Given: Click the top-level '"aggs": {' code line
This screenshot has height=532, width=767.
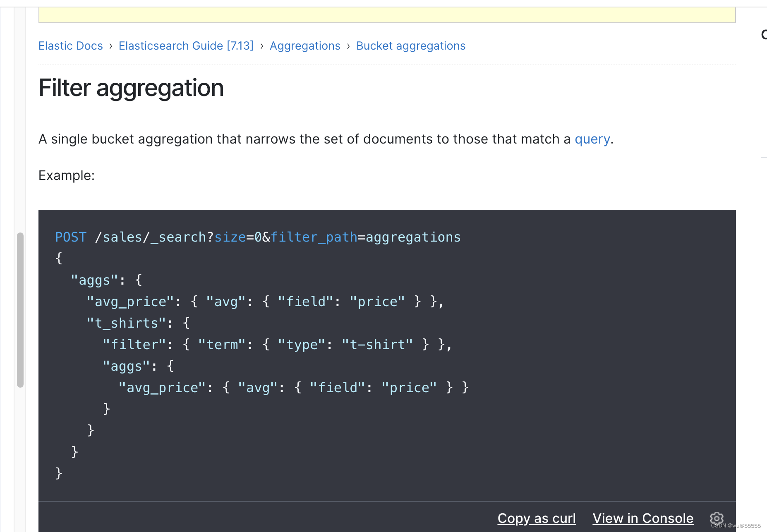Looking at the screenshot, I should point(106,280).
